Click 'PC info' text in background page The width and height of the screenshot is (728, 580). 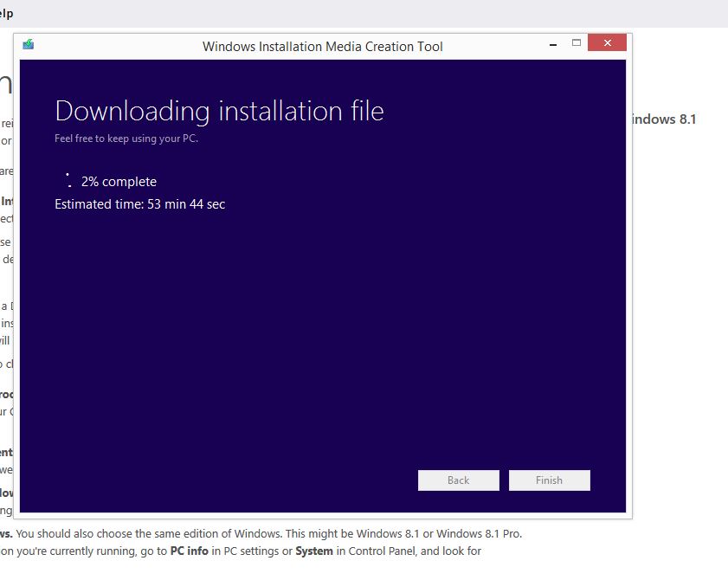tap(190, 551)
